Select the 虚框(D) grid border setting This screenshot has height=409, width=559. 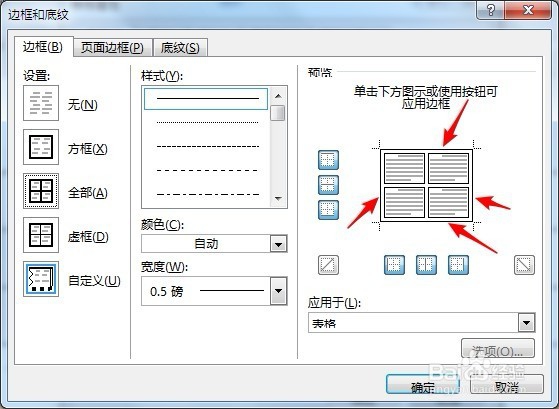click(x=41, y=235)
